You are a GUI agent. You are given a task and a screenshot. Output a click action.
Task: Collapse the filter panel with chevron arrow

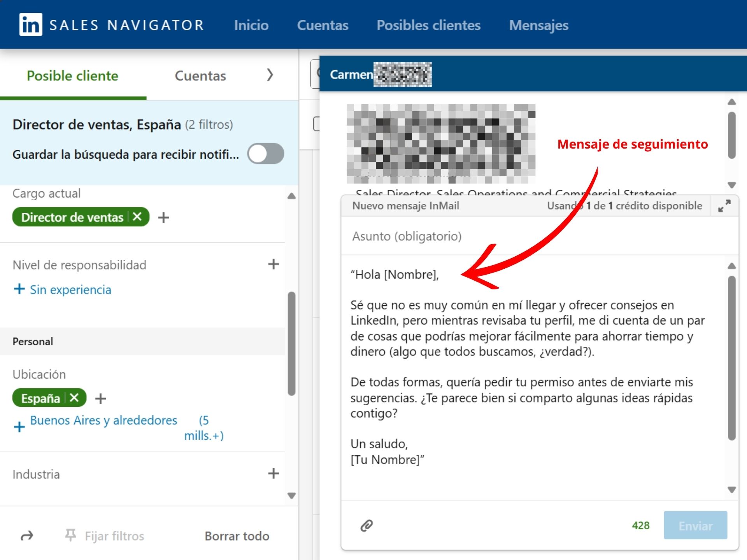click(270, 75)
